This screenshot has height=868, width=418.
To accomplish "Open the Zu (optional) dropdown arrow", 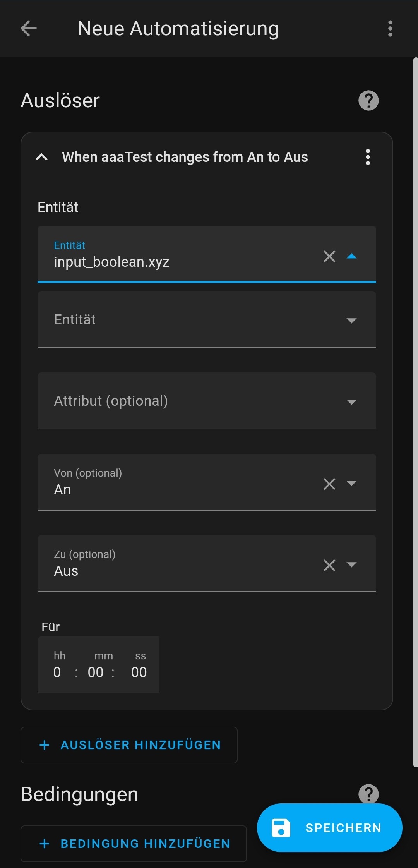I will pyautogui.click(x=351, y=564).
